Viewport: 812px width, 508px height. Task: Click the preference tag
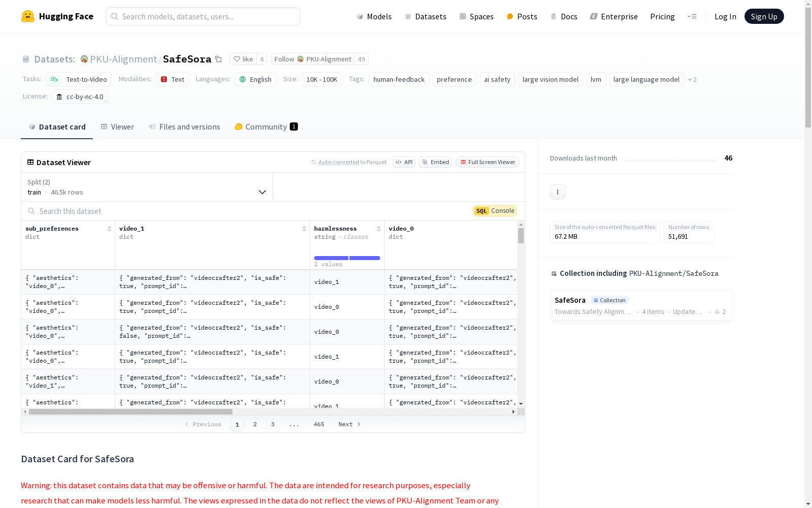coord(454,79)
